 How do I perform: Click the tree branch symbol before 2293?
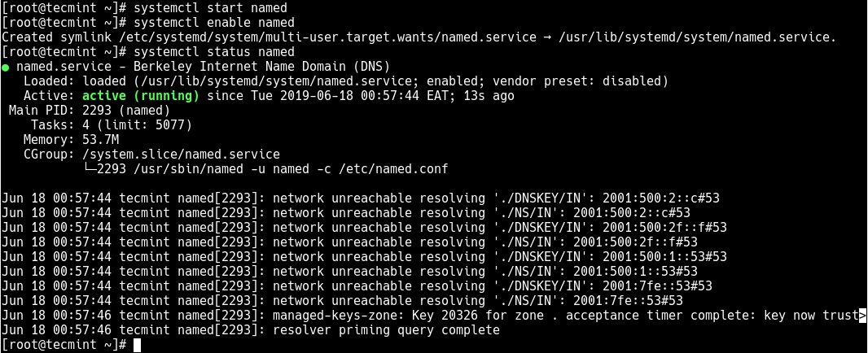90,169
